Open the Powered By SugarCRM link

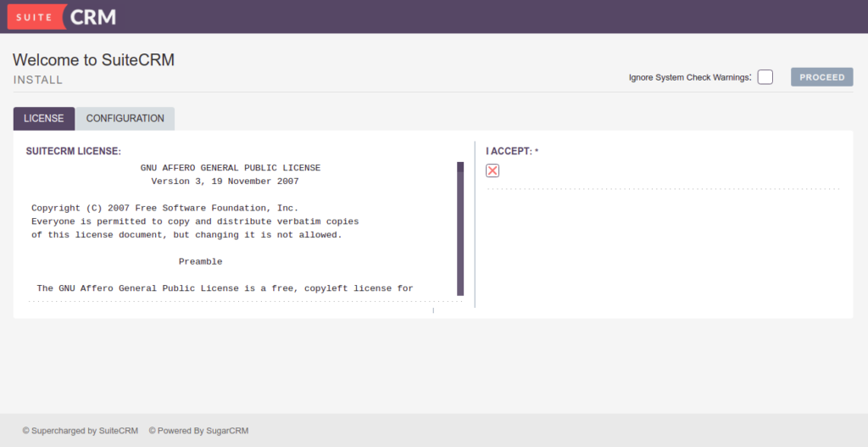pos(198,430)
